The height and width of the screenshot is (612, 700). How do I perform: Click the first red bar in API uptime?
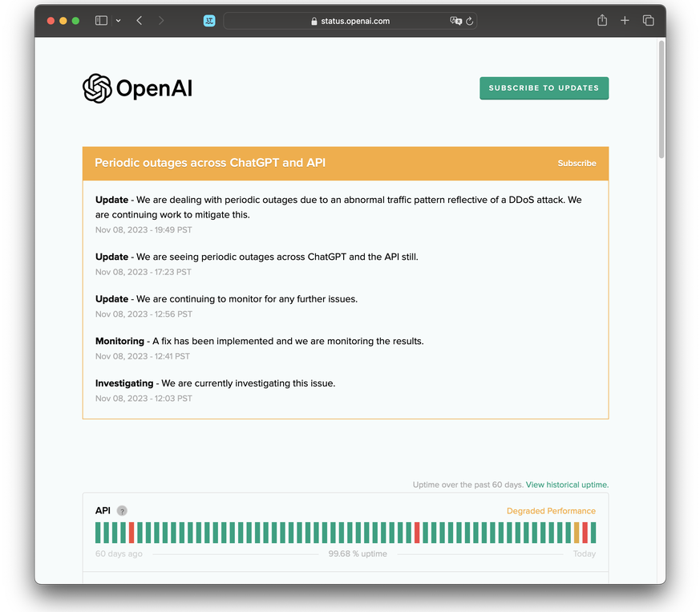[x=132, y=533]
